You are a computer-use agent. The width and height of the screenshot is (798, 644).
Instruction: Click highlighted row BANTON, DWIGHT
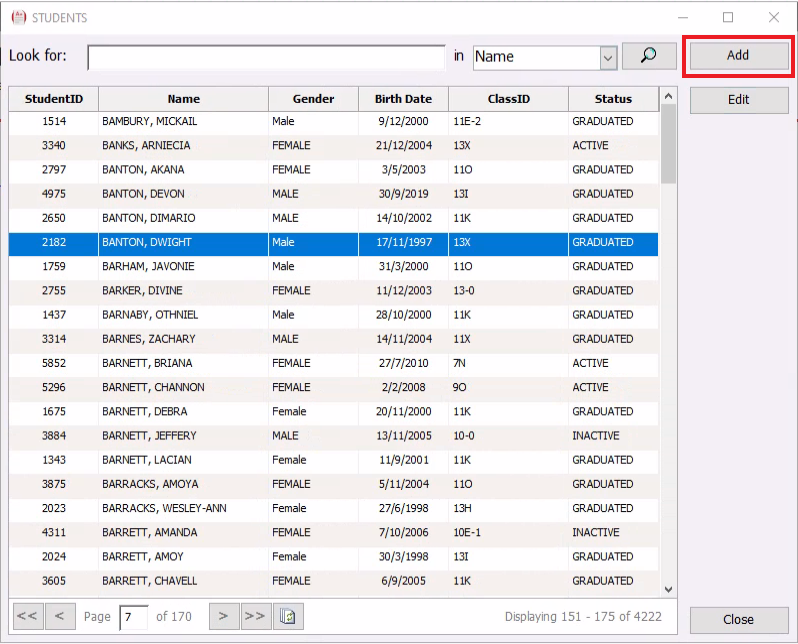333,242
